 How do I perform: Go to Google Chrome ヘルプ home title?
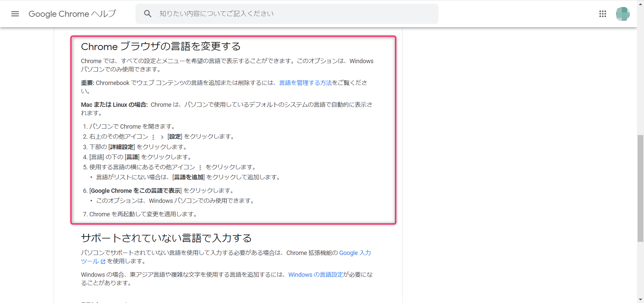point(72,14)
